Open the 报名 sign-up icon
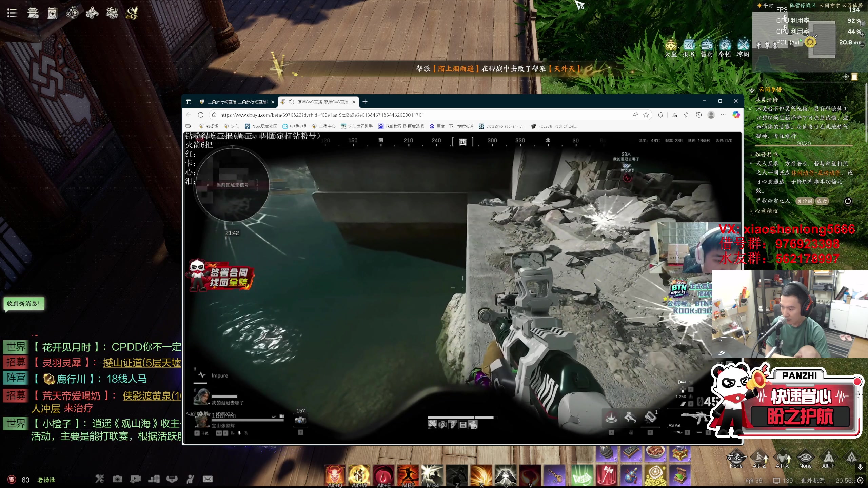This screenshot has width=868, height=488. (x=689, y=48)
